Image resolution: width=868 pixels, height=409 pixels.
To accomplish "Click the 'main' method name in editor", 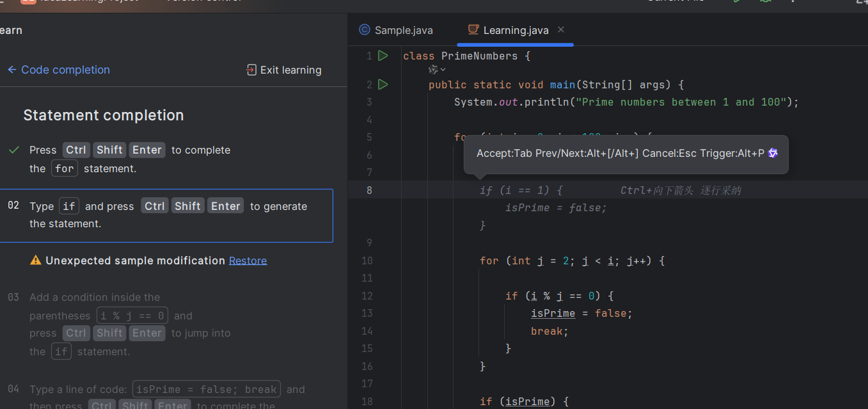I will click(x=563, y=84).
